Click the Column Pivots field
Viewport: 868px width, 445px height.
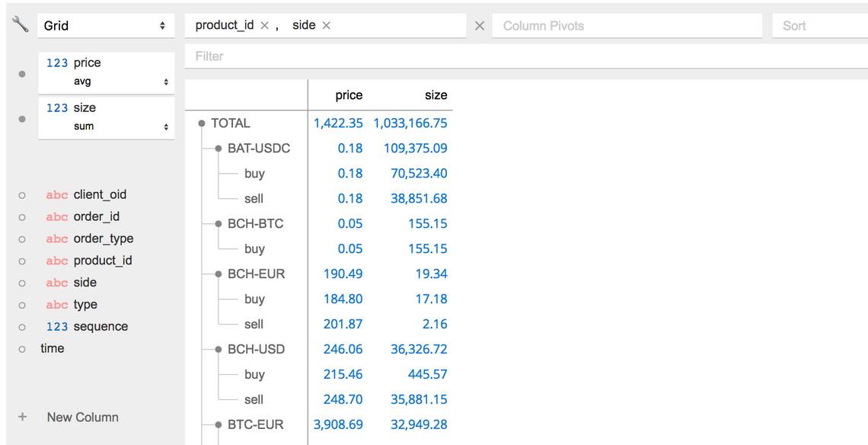[627, 26]
